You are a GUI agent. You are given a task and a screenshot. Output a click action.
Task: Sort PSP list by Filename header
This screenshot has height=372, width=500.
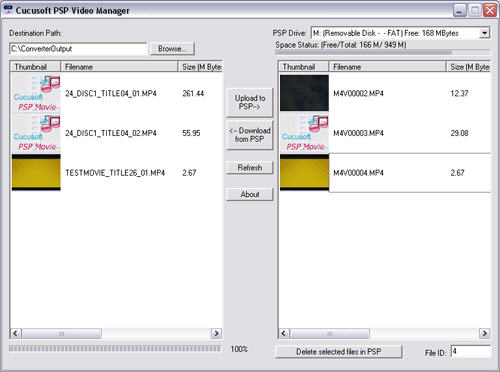(387, 67)
